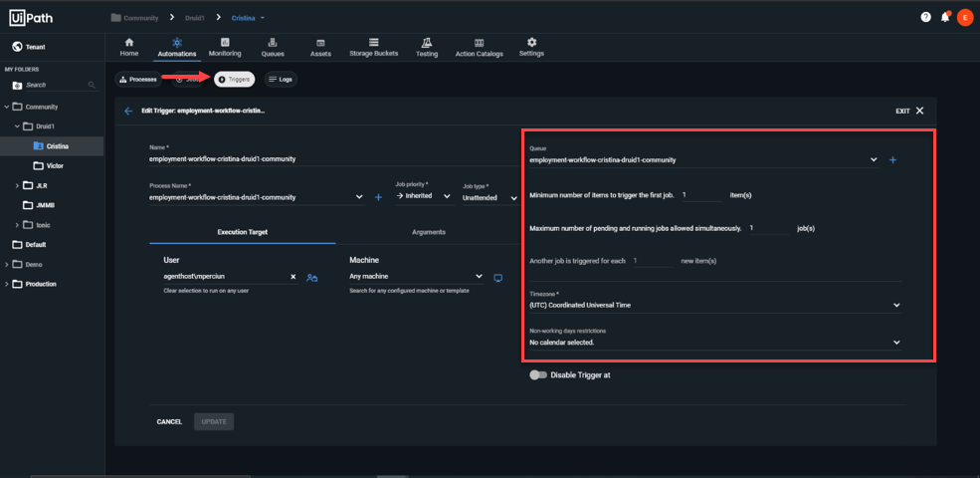Screen dimensions: 980x478
Task: Open the Cristina breadcrumb dropdown
Action: click(x=249, y=18)
